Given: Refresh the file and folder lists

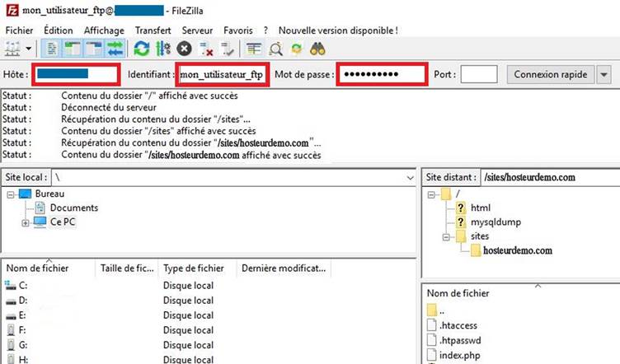Looking at the screenshot, I should 142,49.
